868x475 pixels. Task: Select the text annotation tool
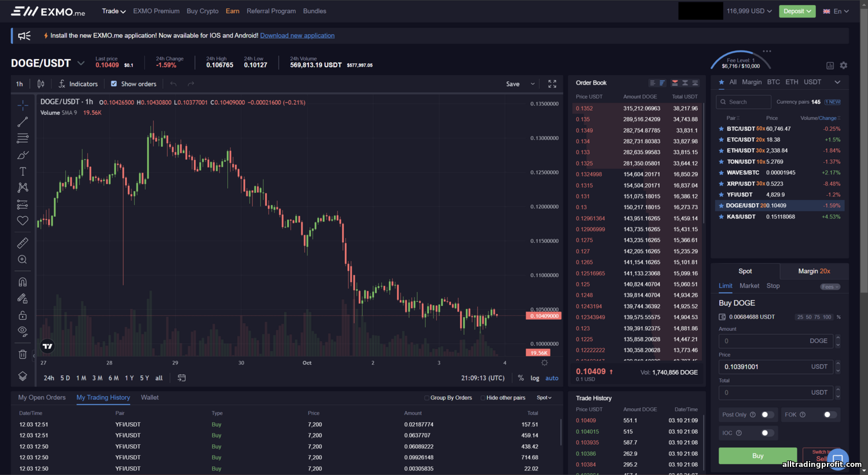coord(23,171)
